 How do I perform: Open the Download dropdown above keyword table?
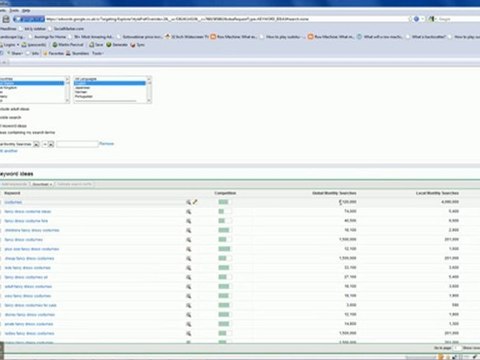coord(42,184)
